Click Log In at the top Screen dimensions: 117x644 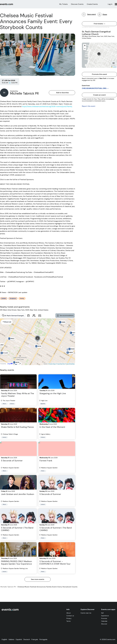110,4
